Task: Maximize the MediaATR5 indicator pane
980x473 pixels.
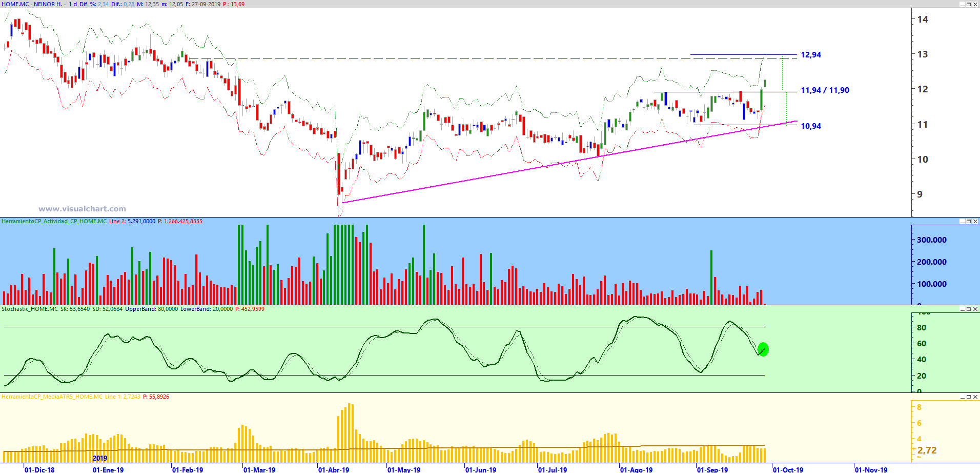Action: [x=969, y=397]
